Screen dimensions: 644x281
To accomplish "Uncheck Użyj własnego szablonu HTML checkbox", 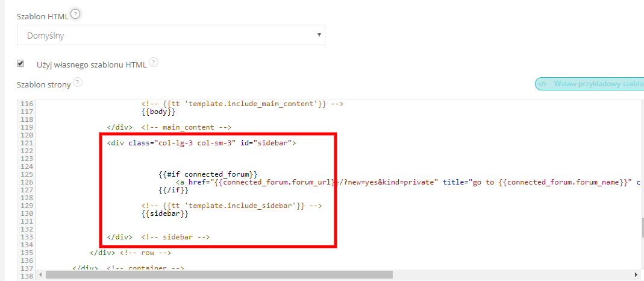I will (x=20, y=64).
